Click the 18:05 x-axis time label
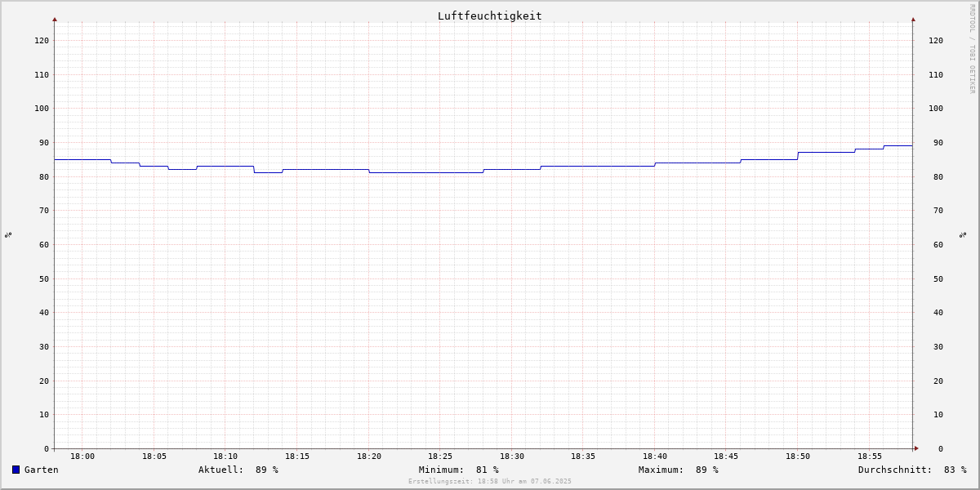 (x=154, y=457)
